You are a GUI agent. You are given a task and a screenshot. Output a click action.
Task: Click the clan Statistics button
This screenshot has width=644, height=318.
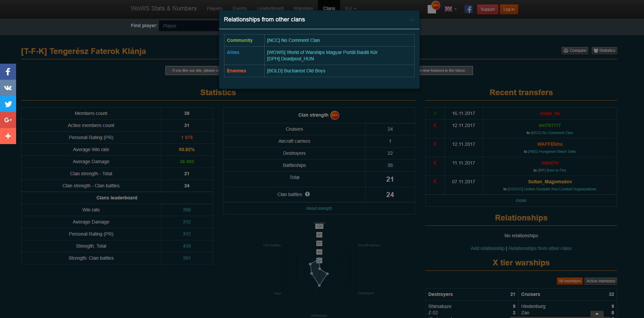pyautogui.click(x=604, y=51)
